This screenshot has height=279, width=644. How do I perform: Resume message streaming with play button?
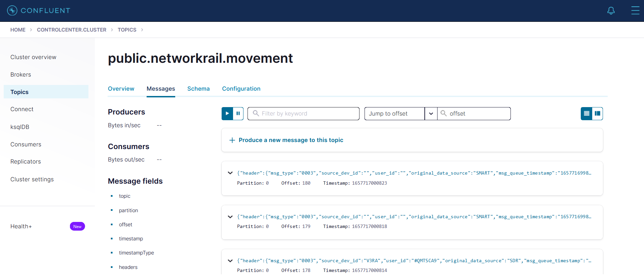click(x=227, y=113)
